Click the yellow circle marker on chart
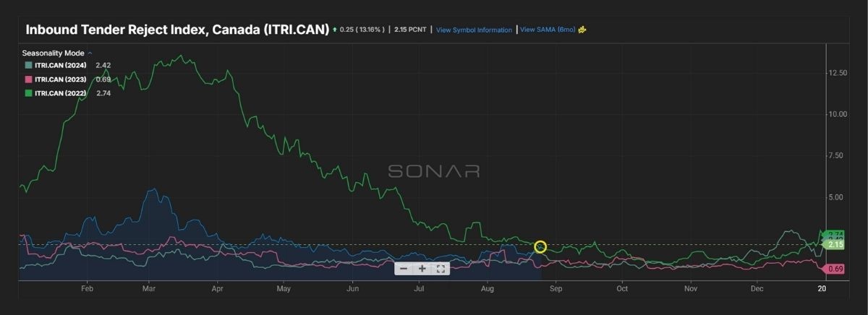This screenshot has width=868, height=315. click(x=540, y=247)
